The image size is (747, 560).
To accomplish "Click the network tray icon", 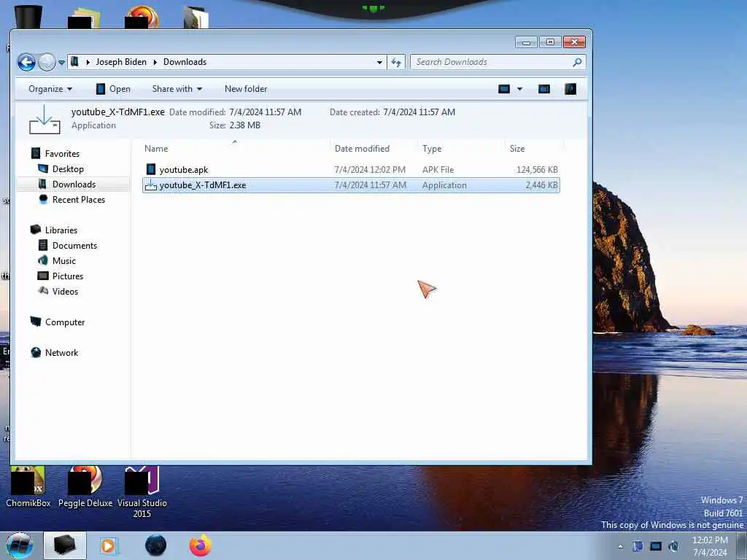I will point(656,546).
